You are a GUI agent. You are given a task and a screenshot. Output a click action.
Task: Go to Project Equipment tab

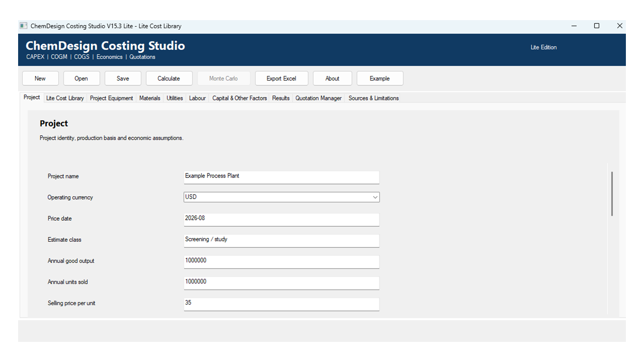point(112,98)
